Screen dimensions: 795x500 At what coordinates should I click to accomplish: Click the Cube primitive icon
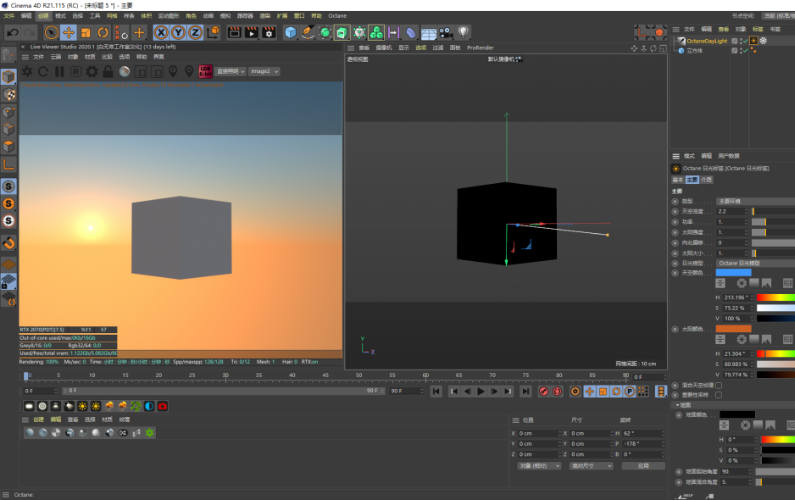(x=290, y=33)
